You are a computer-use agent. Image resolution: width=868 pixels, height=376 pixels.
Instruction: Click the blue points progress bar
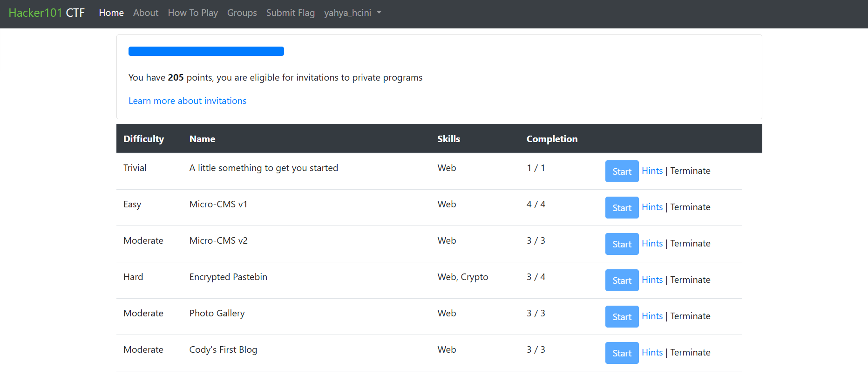(x=206, y=51)
